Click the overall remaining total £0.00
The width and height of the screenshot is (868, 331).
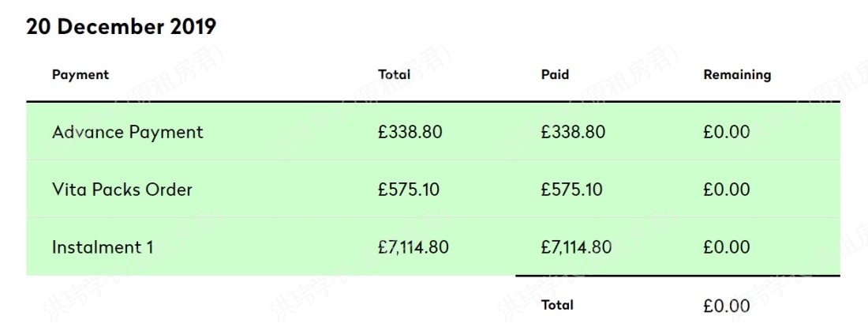coord(726,306)
